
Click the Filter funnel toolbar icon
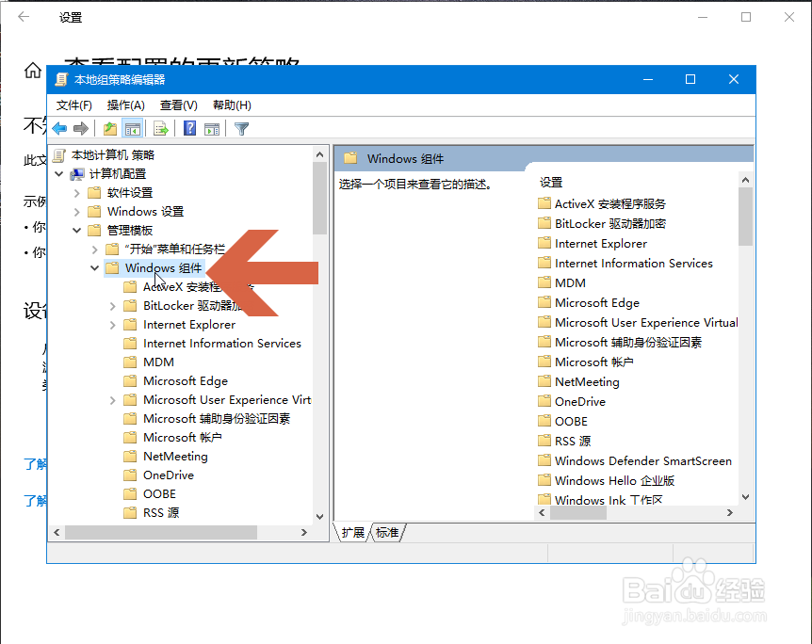[241, 128]
